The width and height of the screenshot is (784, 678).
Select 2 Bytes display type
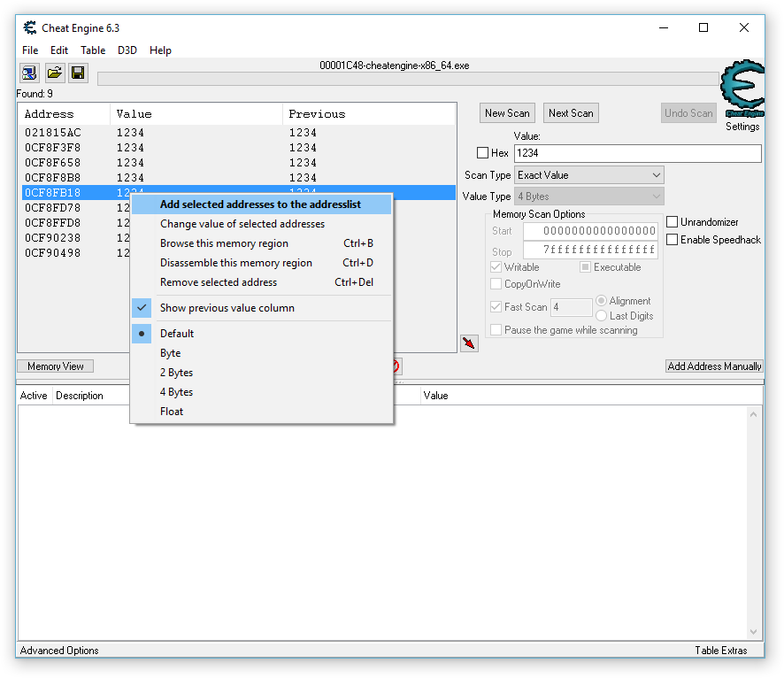(x=261, y=372)
